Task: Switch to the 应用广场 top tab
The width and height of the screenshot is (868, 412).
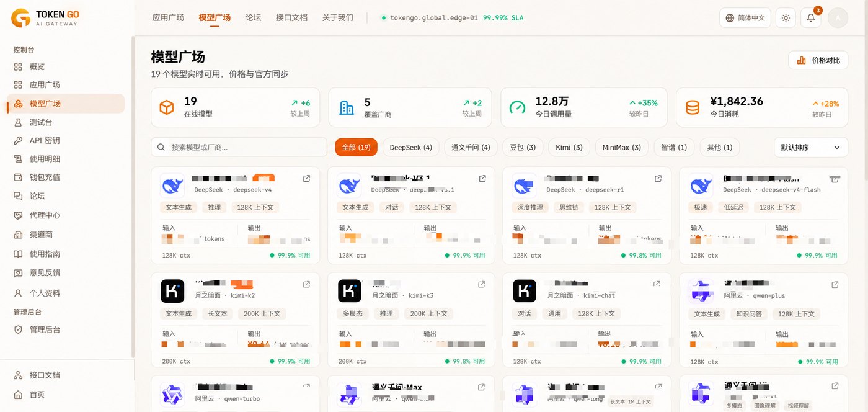Action: click(x=168, y=17)
